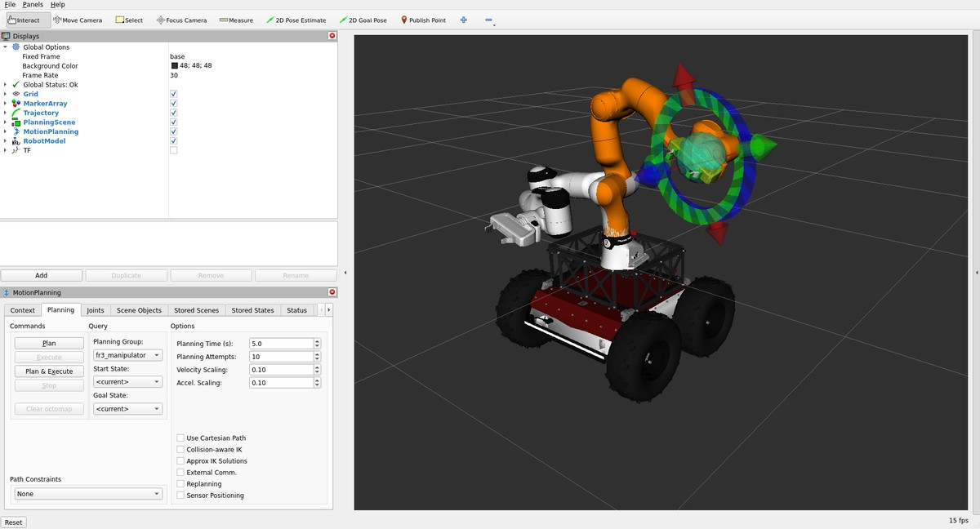The height and width of the screenshot is (529, 980).
Task: Toggle Collision-aware IK checkbox
Action: 180,450
